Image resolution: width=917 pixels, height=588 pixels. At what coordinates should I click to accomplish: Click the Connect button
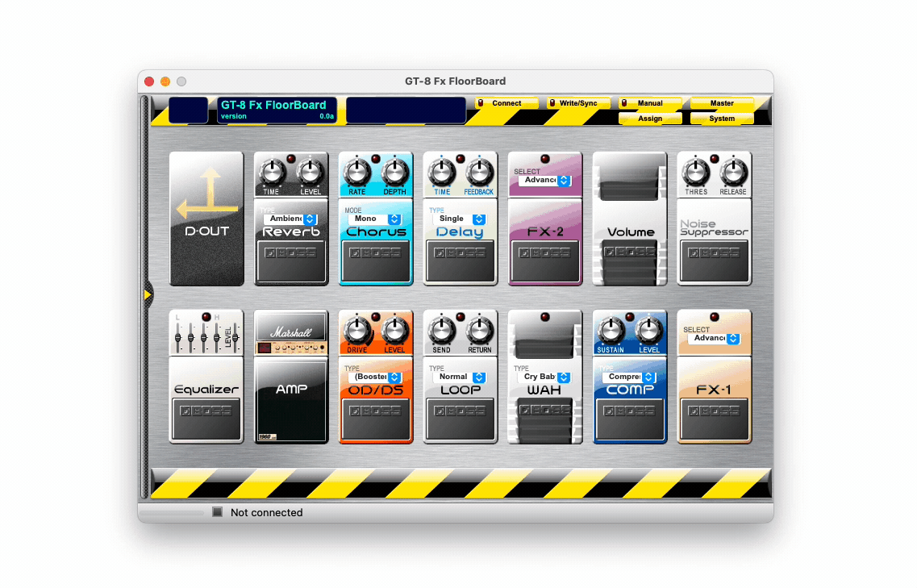click(506, 103)
